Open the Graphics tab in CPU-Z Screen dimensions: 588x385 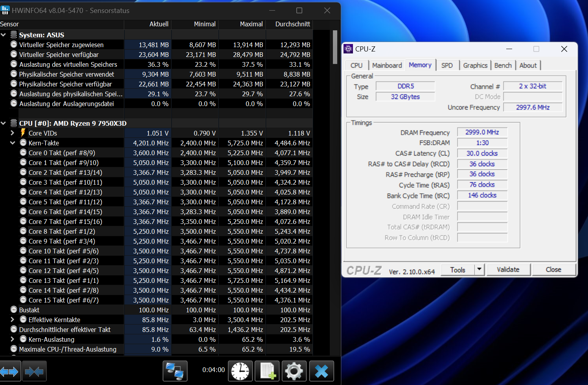(475, 65)
